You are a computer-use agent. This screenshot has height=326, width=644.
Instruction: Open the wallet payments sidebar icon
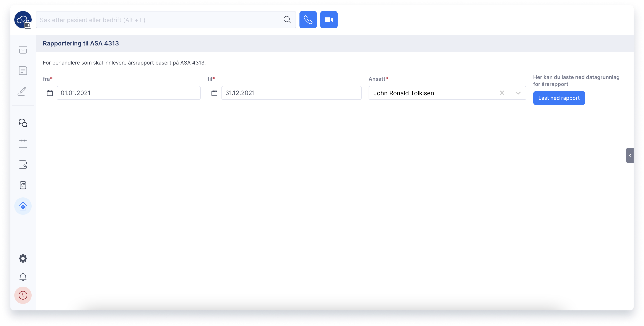[x=23, y=164]
